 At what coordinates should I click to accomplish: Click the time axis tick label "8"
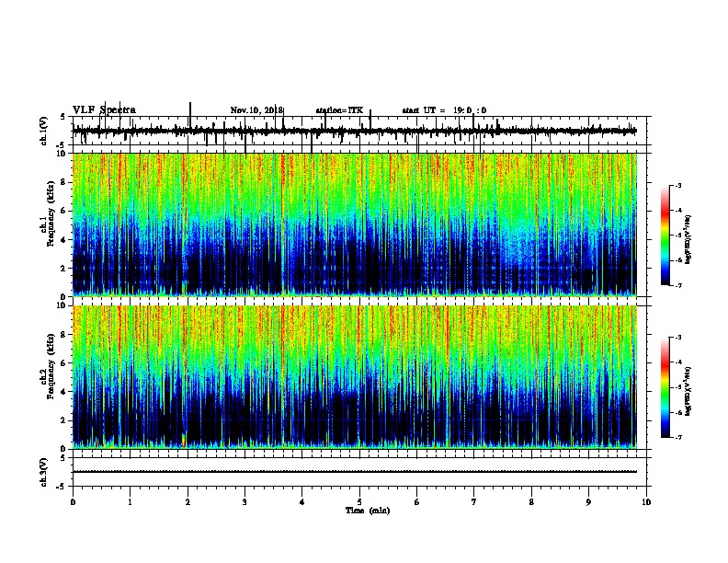(531, 502)
